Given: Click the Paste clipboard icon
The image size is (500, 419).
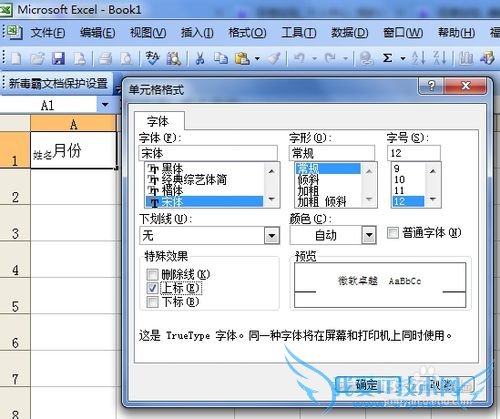Looking at the screenshot, I should pos(242,59).
